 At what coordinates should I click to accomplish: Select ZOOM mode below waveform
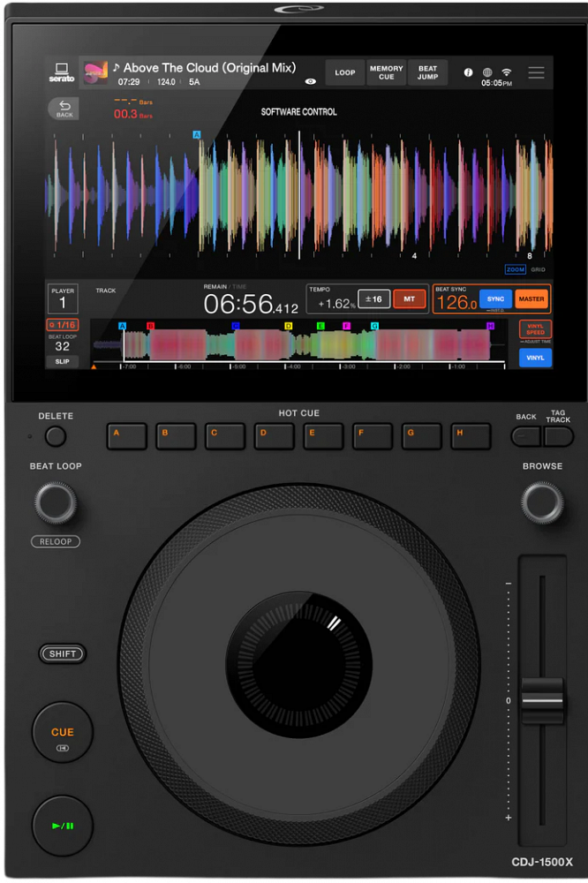pos(515,269)
